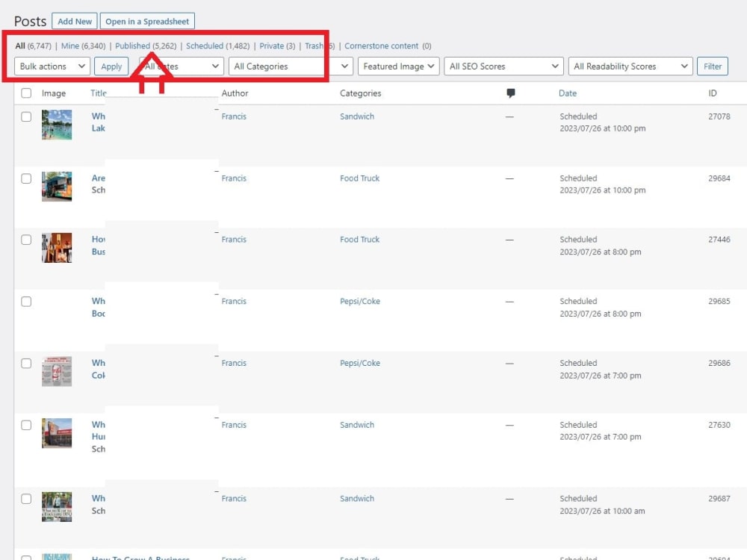Image resolution: width=747 pixels, height=560 pixels.
Task: Click Sandwich category for post 27630
Action: click(x=357, y=425)
